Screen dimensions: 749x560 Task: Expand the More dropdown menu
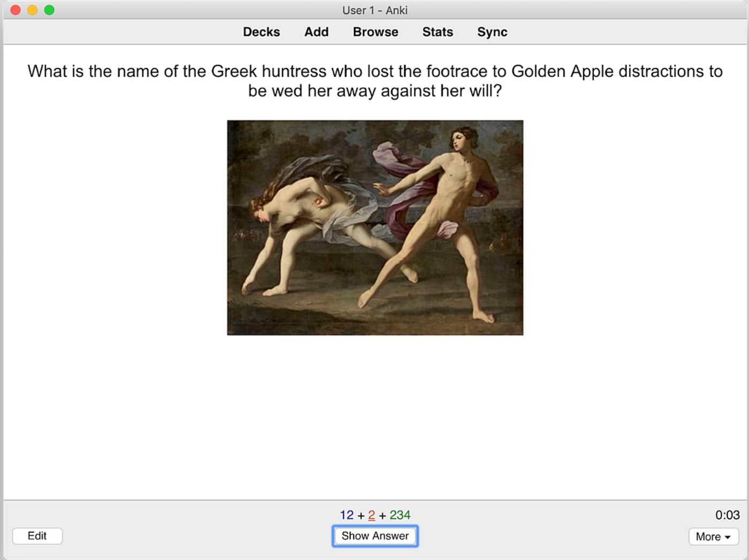[713, 536]
